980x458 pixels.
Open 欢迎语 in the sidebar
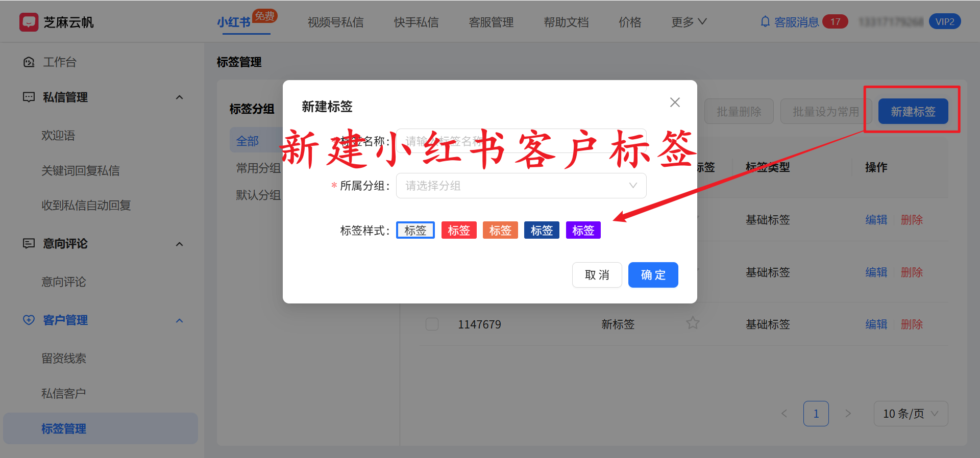coord(58,136)
